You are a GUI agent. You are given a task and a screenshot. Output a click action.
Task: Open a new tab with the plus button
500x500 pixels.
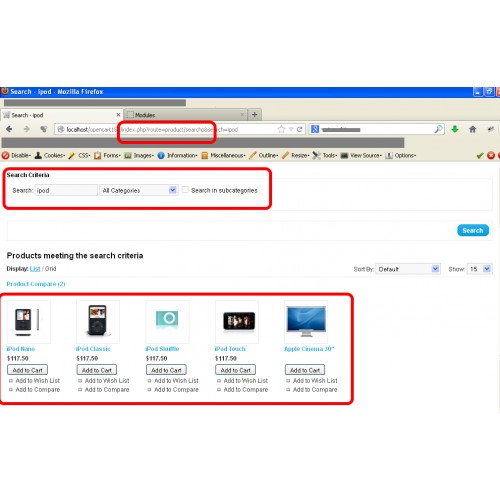pos(255,115)
